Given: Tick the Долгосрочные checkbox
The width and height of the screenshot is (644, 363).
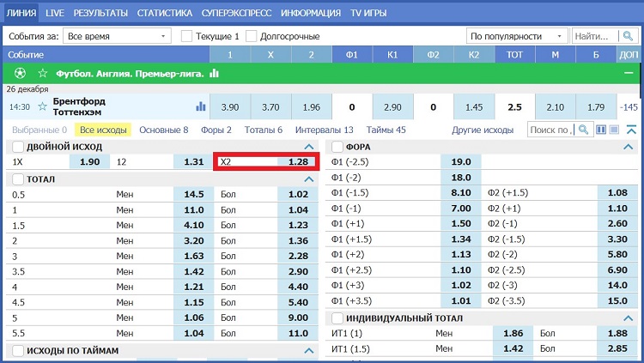Looking at the screenshot, I should [252, 36].
